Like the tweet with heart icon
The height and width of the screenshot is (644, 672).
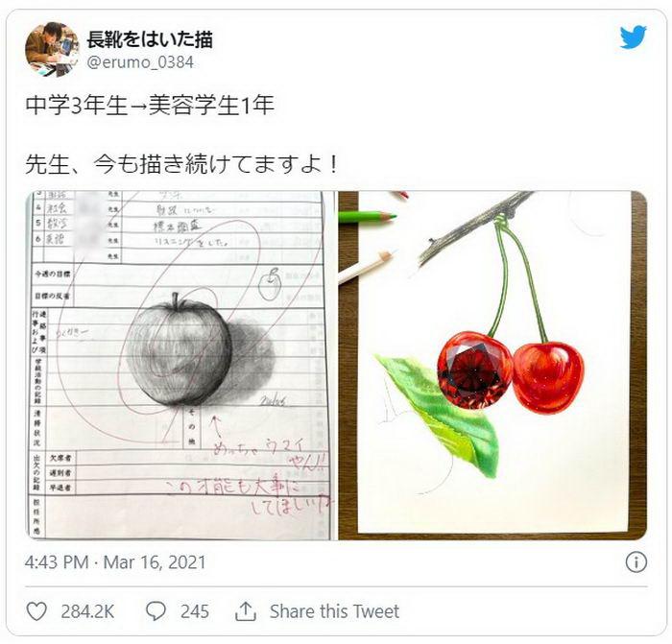(36, 611)
